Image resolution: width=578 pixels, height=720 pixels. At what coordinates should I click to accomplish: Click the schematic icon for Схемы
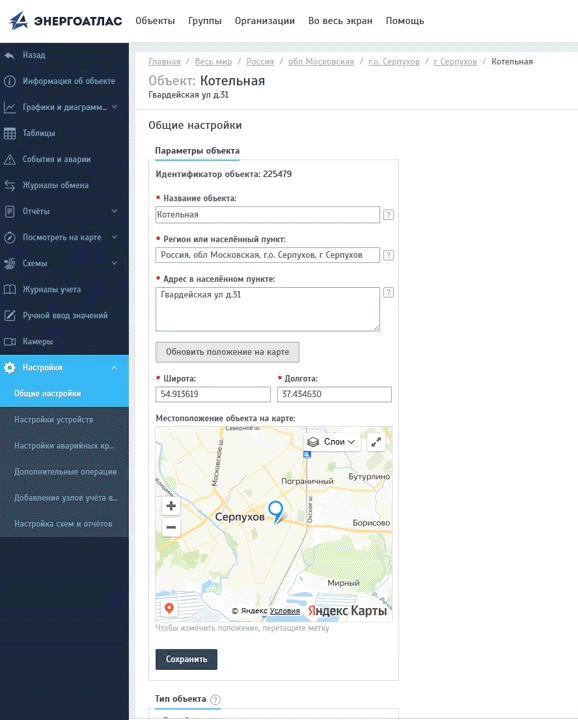pyautogui.click(x=9, y=264)
